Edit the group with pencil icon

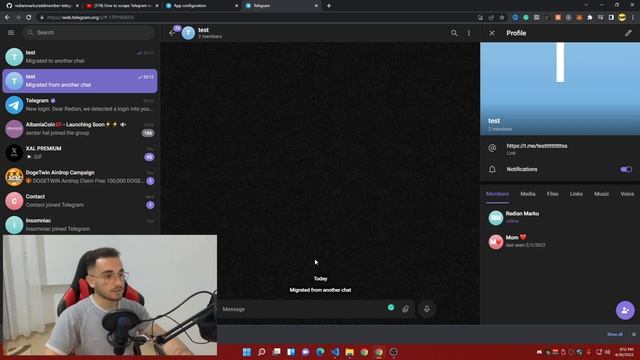(x=628, y=33)
